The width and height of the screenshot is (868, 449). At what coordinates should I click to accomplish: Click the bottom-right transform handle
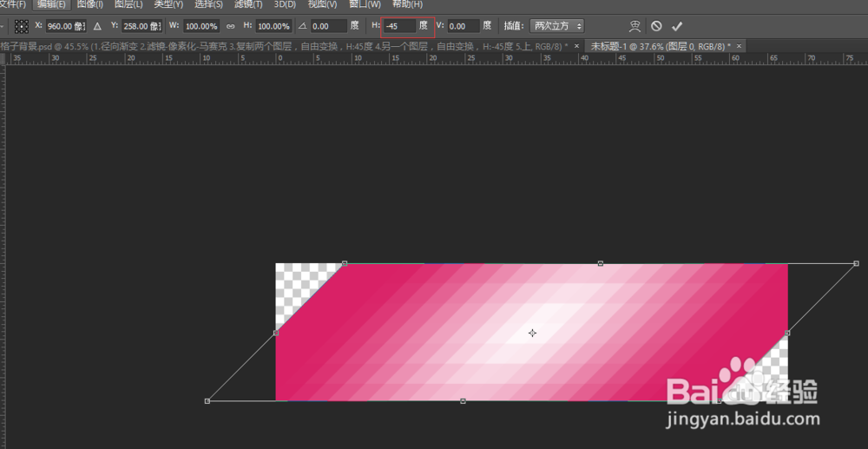(719, 401)
